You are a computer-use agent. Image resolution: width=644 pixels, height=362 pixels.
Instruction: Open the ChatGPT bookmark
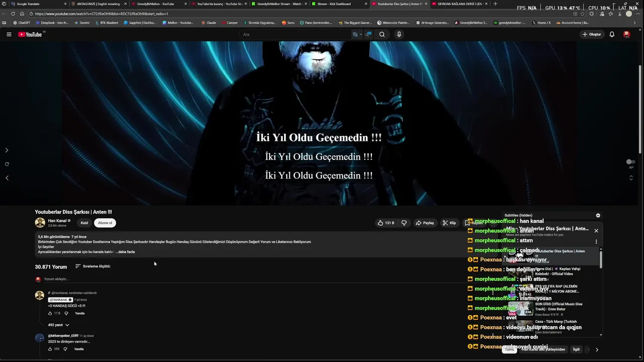(x=22, y=23)
